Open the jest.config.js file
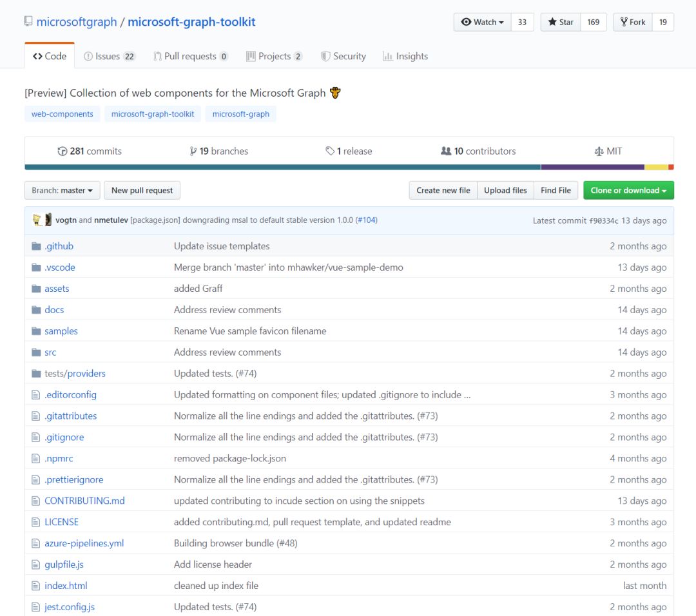Viewport: 696px width, 616px height. coord(70,607)
